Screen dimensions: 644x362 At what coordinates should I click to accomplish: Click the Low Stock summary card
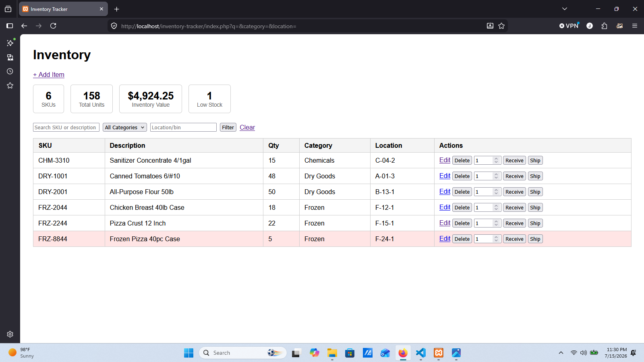pyautogui.click(x=209, y=99)
